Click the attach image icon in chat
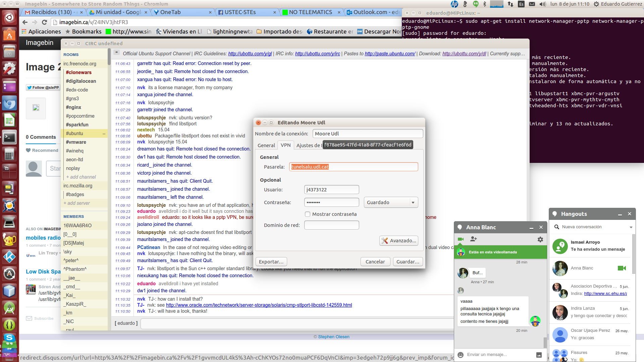The height and width of the screenshot is (362, 644). coord(539,355)
